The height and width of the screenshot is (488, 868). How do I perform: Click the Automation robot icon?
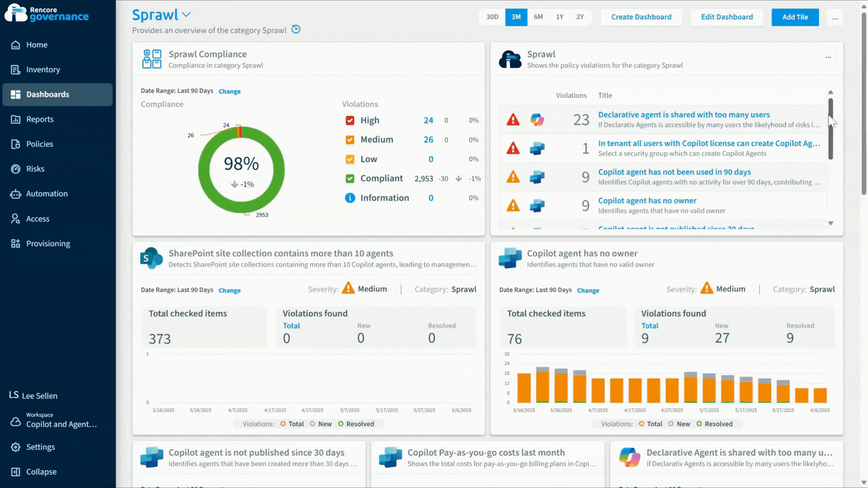click(x=15, y=194)
